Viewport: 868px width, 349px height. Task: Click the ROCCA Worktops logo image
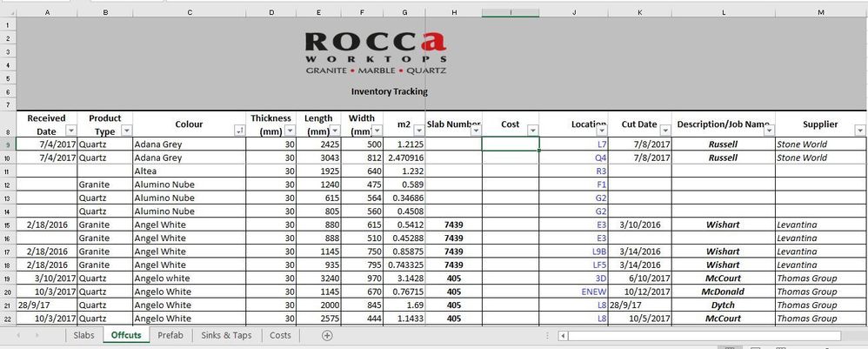[x=376, y=53]
